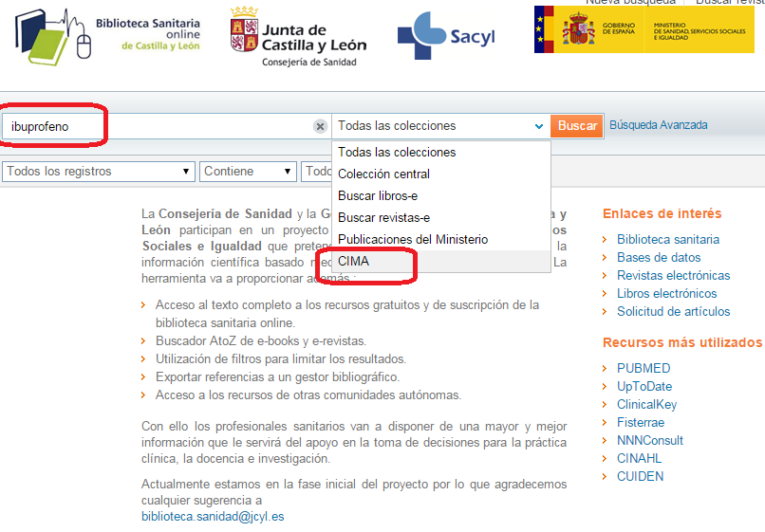Select Buscar libros-e option

click(x=377, y=195)
